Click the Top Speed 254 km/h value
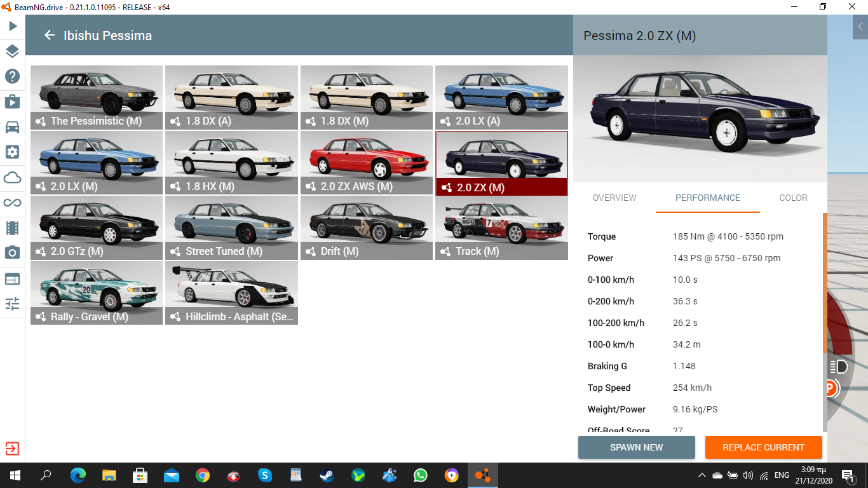The width and height of the screenshot is (868, 488). click(x=692, y=388)
